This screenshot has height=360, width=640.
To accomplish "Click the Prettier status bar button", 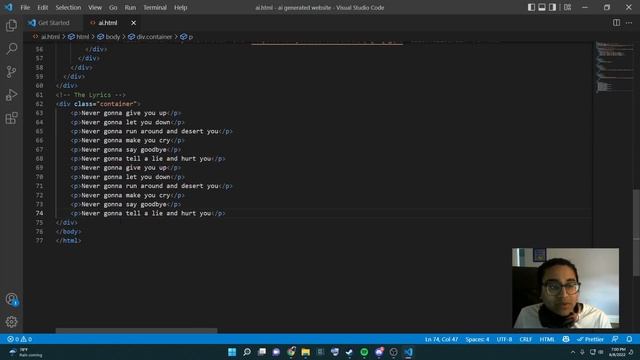I will coord(590,339).
